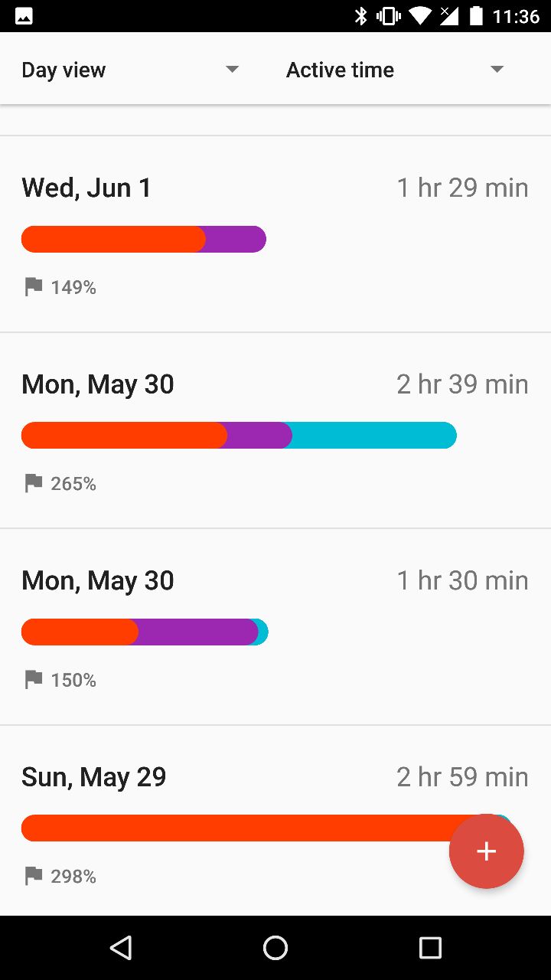551x980 pixels.
Task: Tap the 2 hr 39 min duration
Action: click(462, 384)
